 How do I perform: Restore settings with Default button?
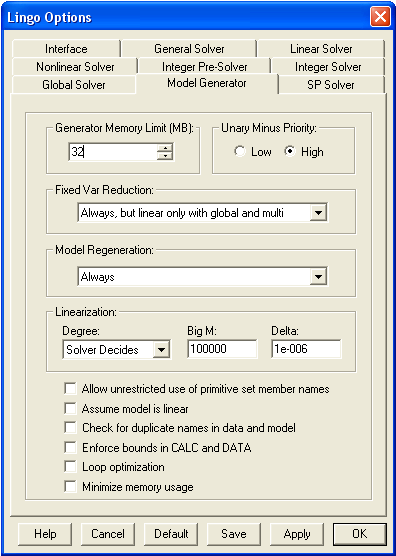[171, 534]
